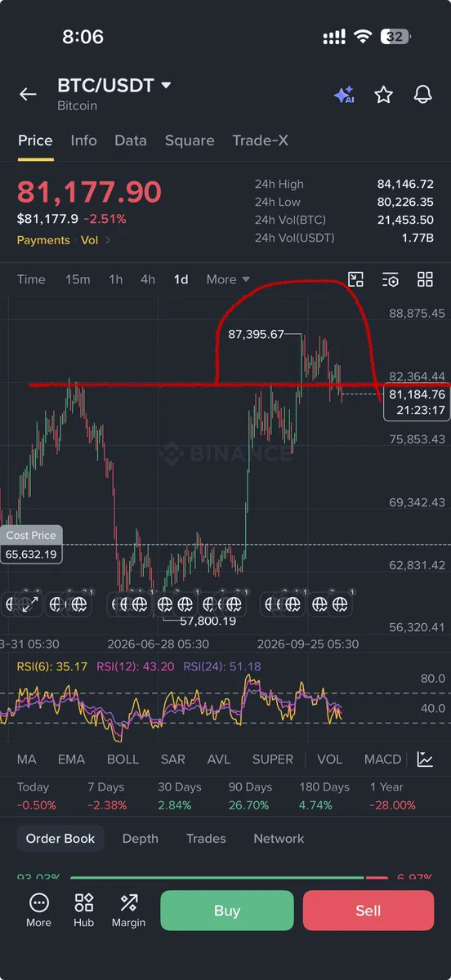Tap the chart low label 57,800.19
This screenshot has width=451, height=980.
(x=208, y=621)
